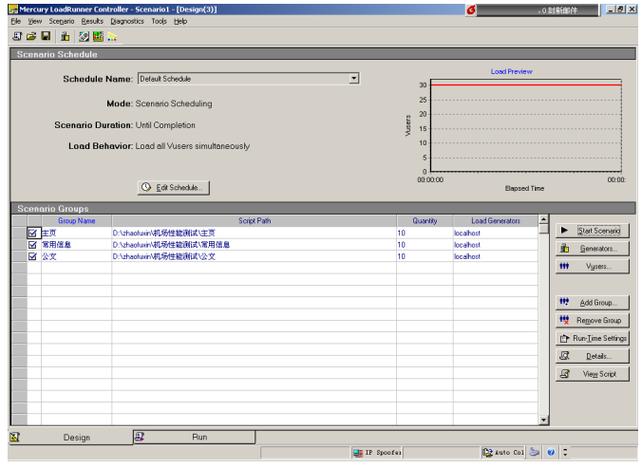Switch to the Design tab

click(70, 437)
